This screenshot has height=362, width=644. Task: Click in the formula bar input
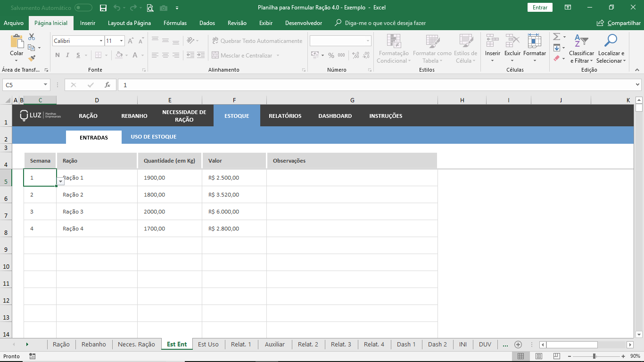tap(376, 85)
